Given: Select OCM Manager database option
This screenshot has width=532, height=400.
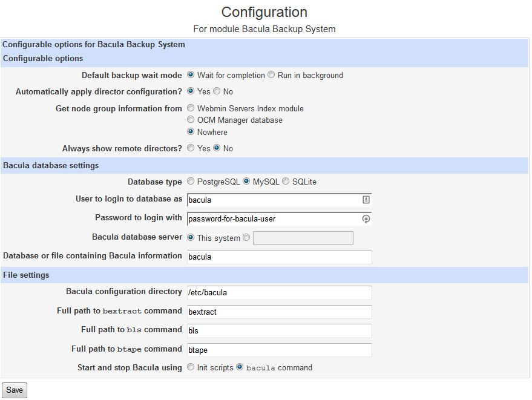Looking at the screenshot, I should 191,119.
